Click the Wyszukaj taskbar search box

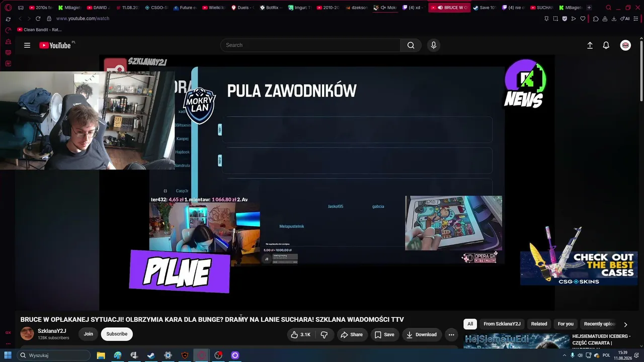53,355
